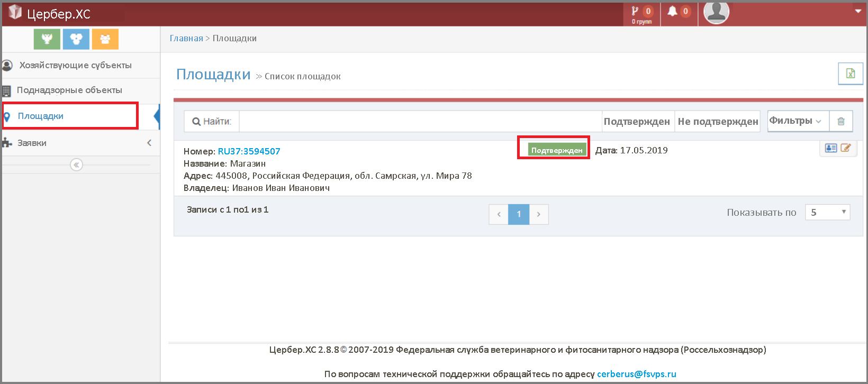Open site number RU37:3594507 link
Viewport: 868px width, 384px height.
249,151
